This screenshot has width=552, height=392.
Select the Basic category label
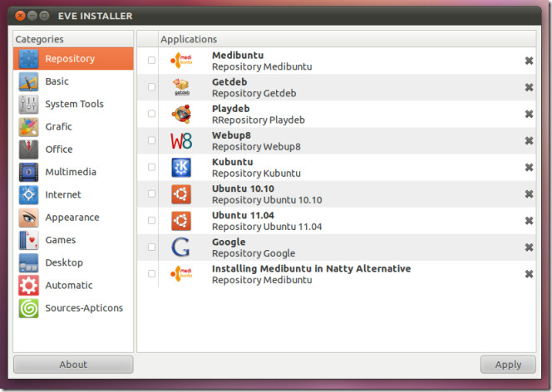(x=57, y=81)
